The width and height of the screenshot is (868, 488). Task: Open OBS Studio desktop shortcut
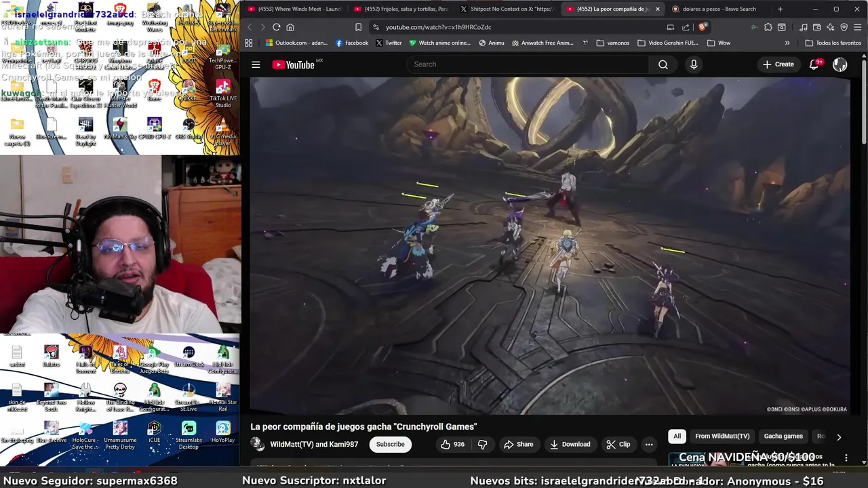tap(189, 127)
